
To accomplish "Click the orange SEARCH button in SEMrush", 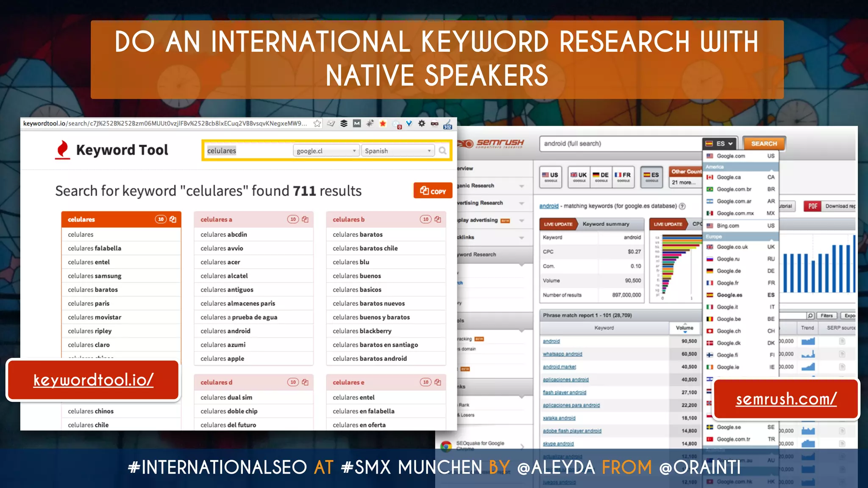I will tap(764, 144).
